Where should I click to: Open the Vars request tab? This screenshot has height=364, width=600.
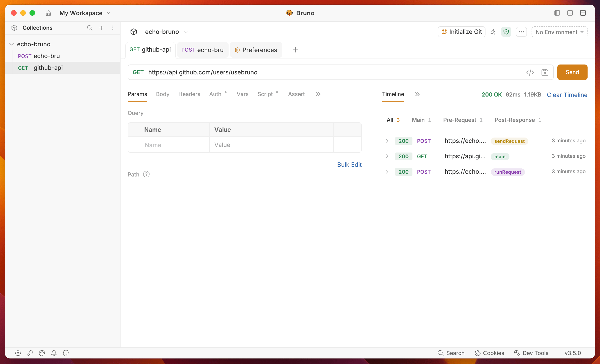(x=243, y=94)
